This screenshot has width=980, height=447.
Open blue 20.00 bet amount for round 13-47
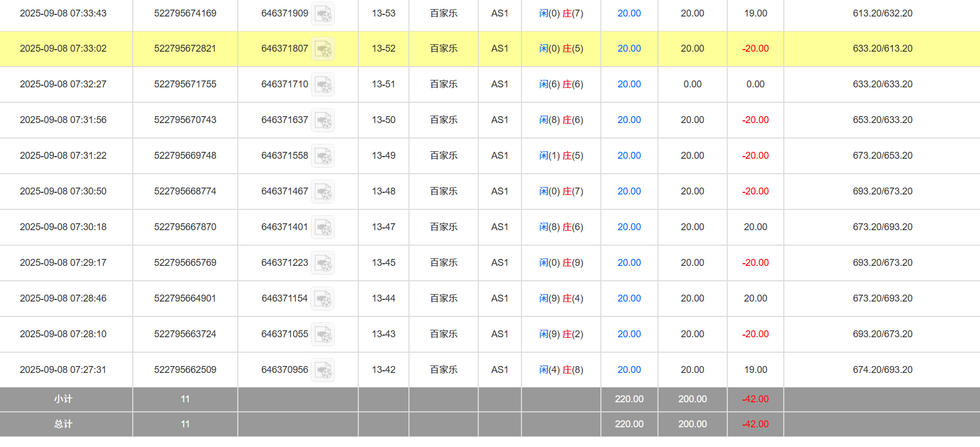point(629,227)
